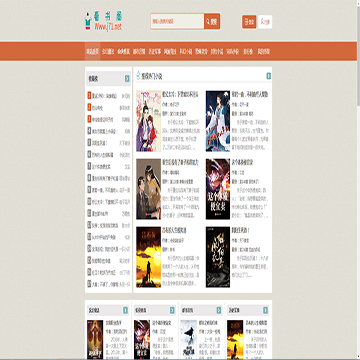The width and height of the screenshot is (360, 360).
Task: Click the gray rank 4 badge in sidebar
Action: pos(89,131)
